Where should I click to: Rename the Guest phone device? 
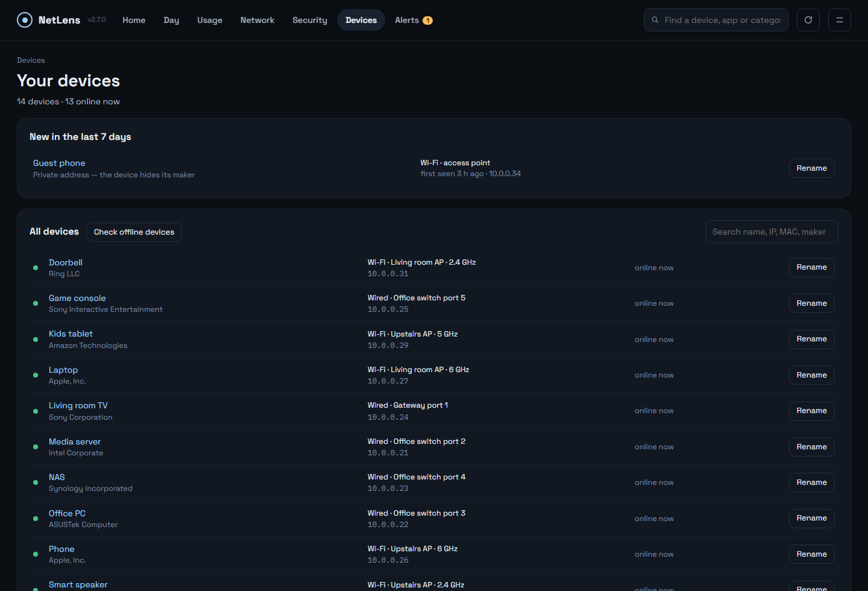click(811, 168)
